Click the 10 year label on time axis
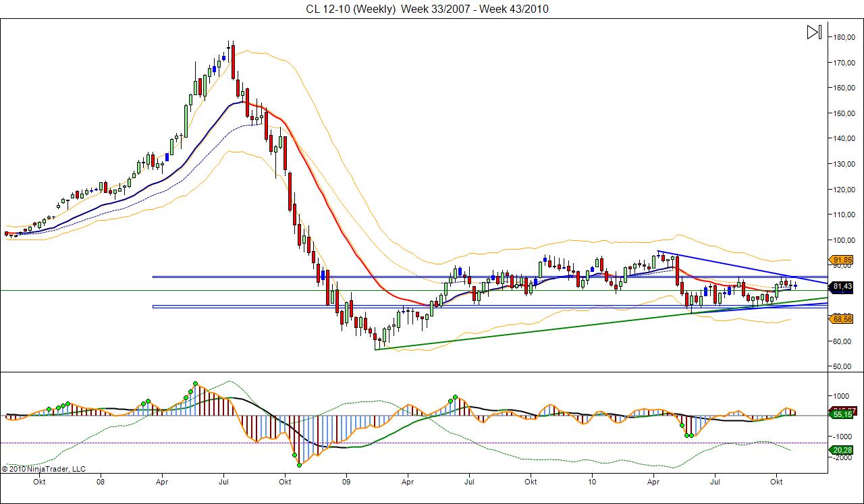This screenshot has width=864, height=504. click(592, 482)
